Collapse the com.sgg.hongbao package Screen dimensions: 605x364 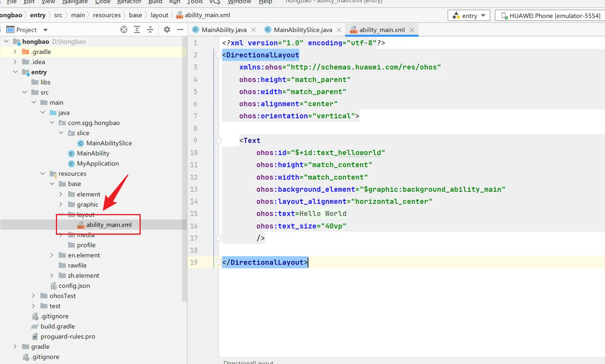pos(52,123)
